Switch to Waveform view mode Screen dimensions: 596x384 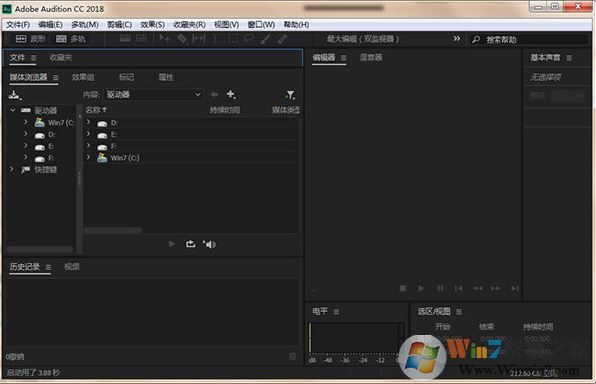coord(30,39)
